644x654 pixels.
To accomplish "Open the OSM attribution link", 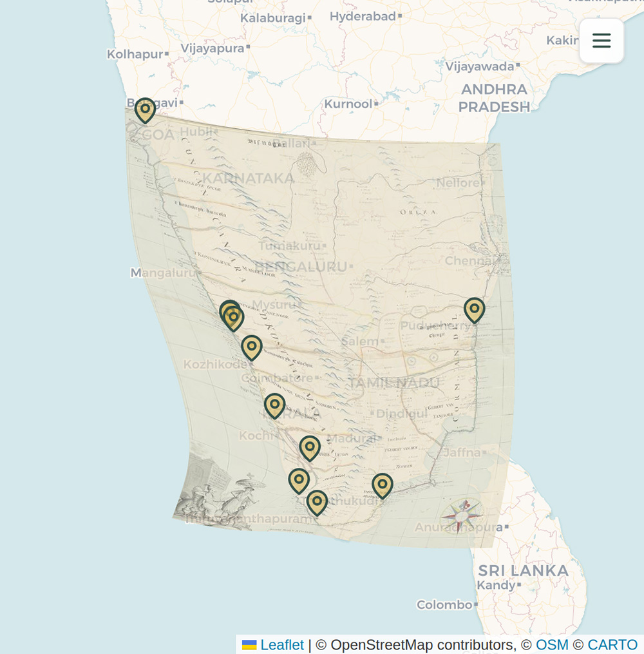I will click(552, 644).
